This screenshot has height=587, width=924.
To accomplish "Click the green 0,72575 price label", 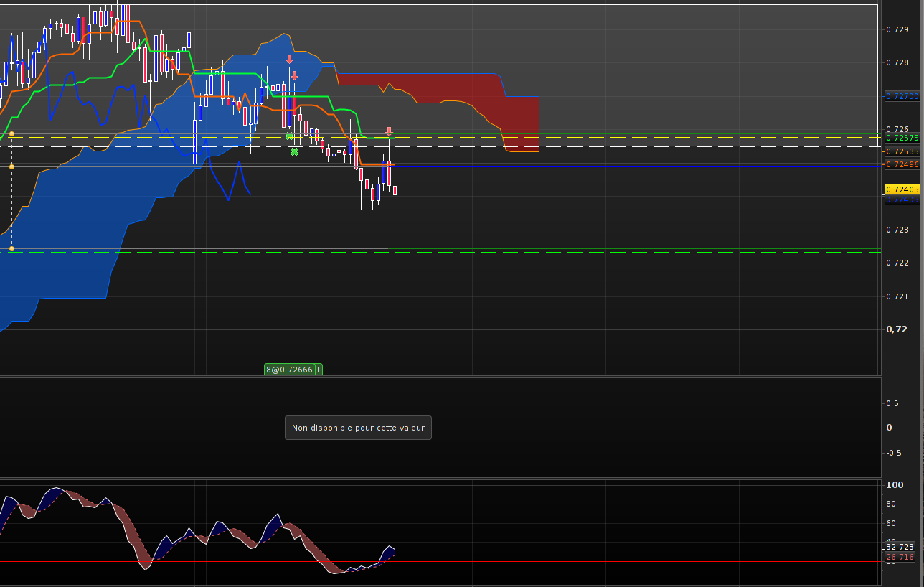I will point(902,138).
